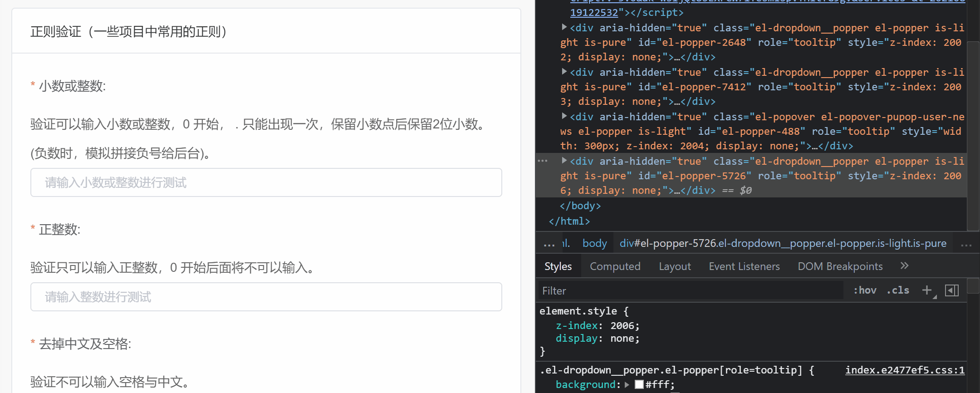The width and height of the screenshot is (980, 393).
Task: Toggle :hov element state panel
Action: [x=865, y=290]
